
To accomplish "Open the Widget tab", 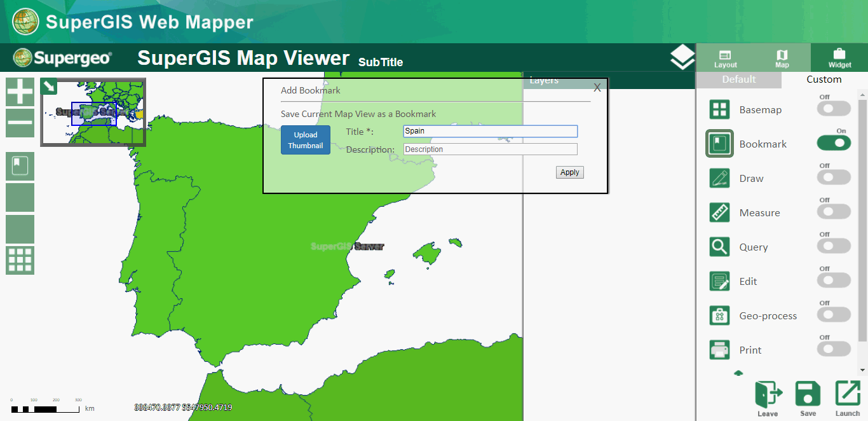I will coord(839,58).
